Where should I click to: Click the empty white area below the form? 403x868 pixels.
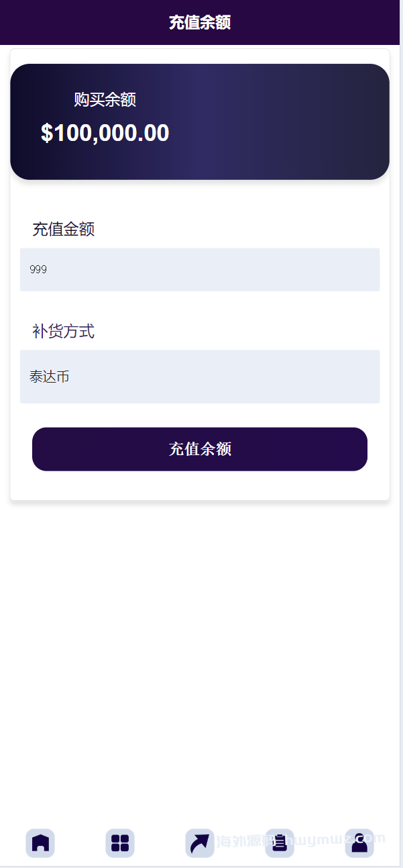click(x=200, y=638)
